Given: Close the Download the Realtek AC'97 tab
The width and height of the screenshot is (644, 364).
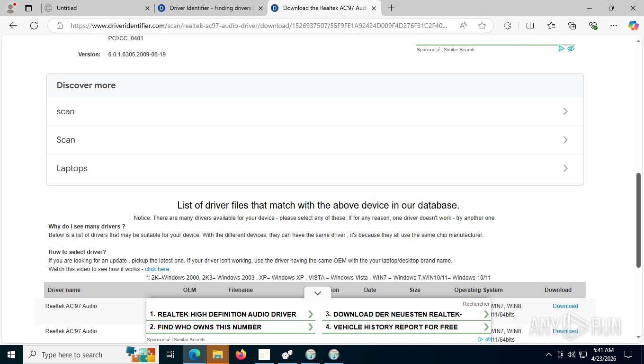Looking at the screenshot, I should pos(374,8).
